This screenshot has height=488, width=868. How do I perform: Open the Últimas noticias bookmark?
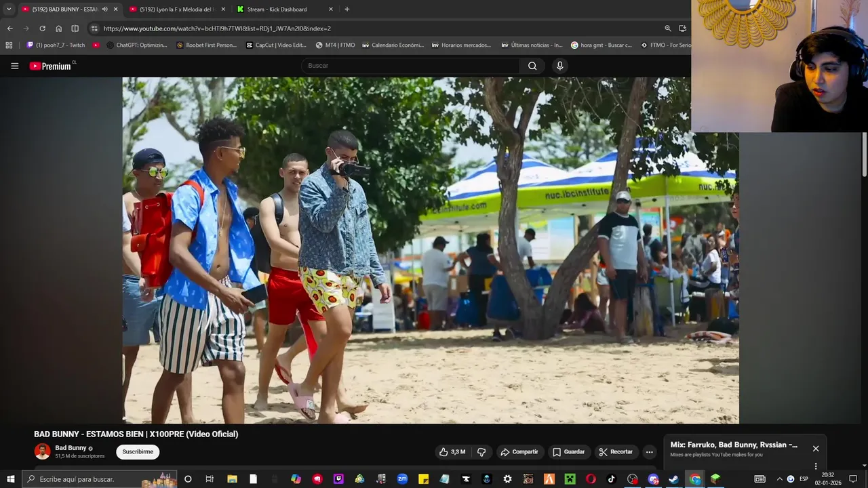pos(532,45)
